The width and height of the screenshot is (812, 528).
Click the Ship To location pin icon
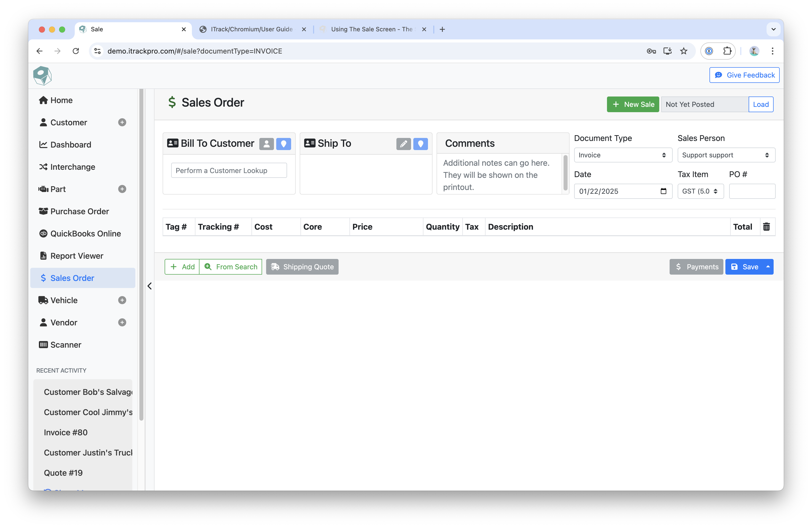coord(420,144)
